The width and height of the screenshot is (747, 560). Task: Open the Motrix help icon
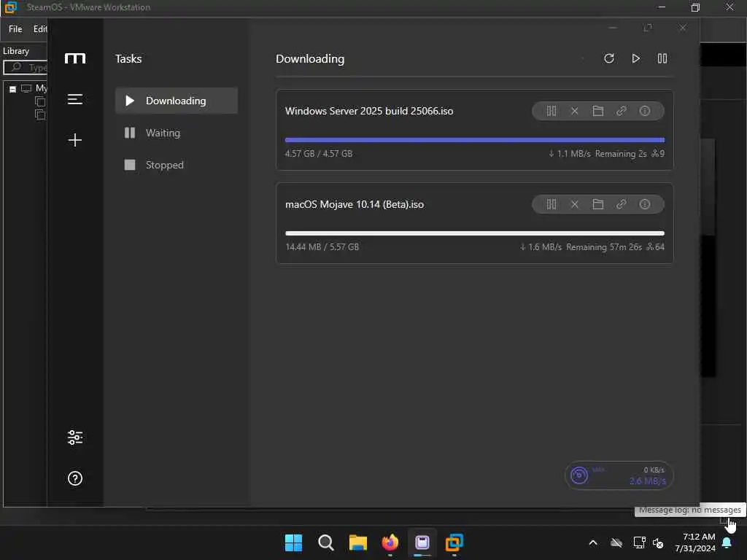(x=75, y=478)
